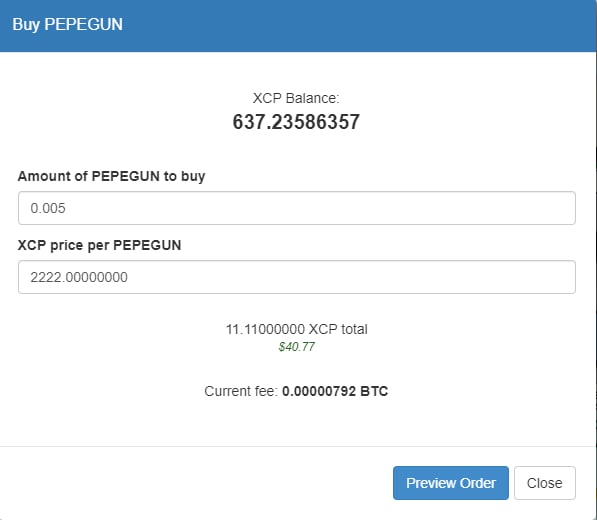Place cursor on the 0.005 amount value
Viewport: 597px width, 520px height.
(48, 208)
